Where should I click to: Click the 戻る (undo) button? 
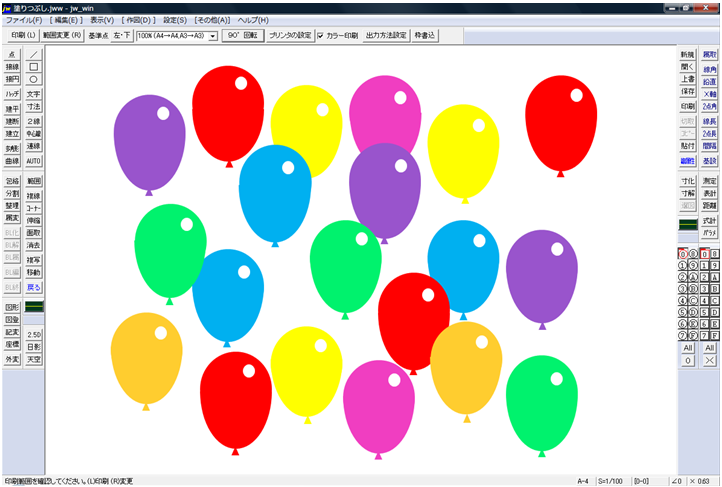point(34,286)
